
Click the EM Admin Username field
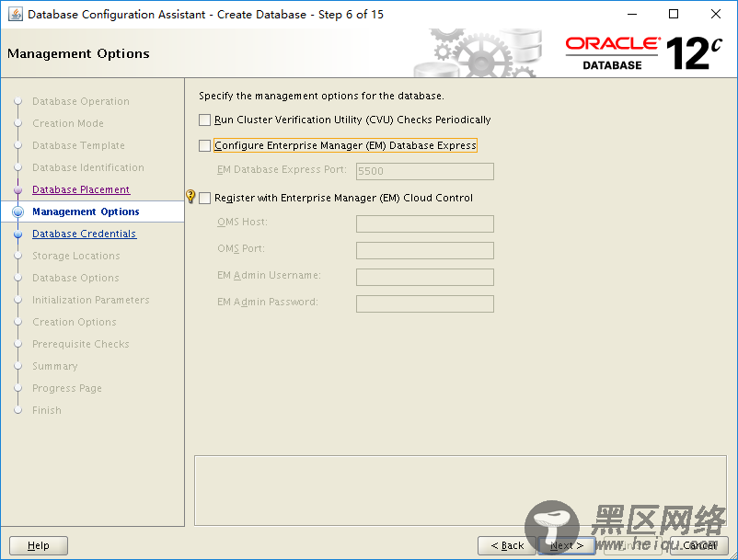(x=425, y=278)
